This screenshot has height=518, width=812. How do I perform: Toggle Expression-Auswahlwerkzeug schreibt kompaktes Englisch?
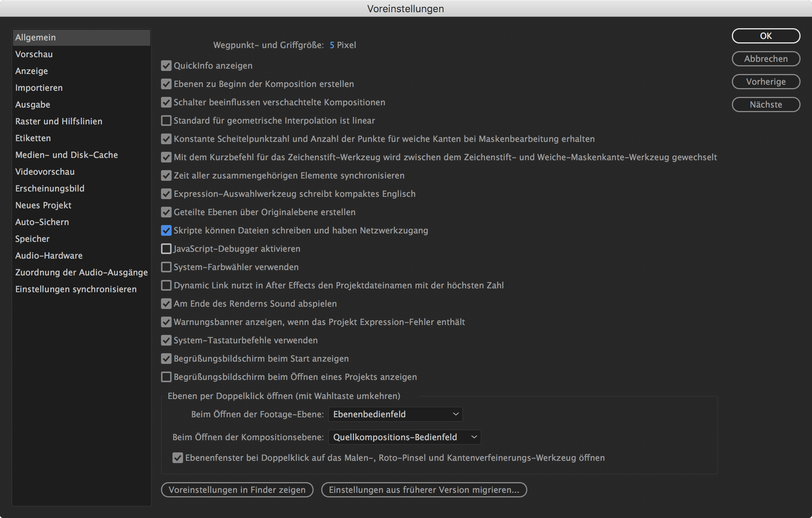166,194
